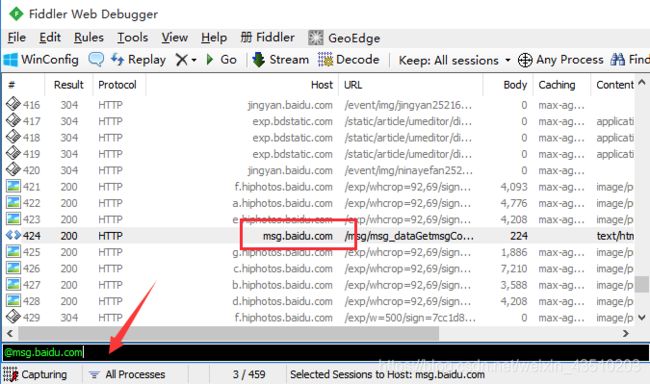650x384 pixels.
Task: Select session 423 image icon
Action: point(13,219)
